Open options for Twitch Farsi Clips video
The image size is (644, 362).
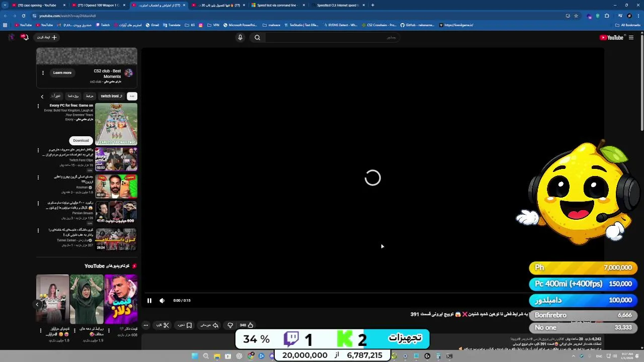coord(38,150)
